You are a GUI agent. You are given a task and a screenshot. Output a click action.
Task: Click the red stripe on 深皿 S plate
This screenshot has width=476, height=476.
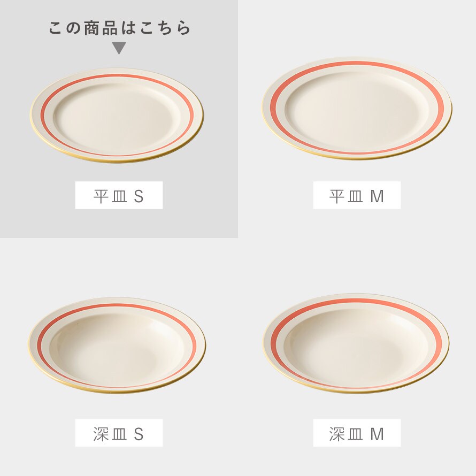(117, 305)
